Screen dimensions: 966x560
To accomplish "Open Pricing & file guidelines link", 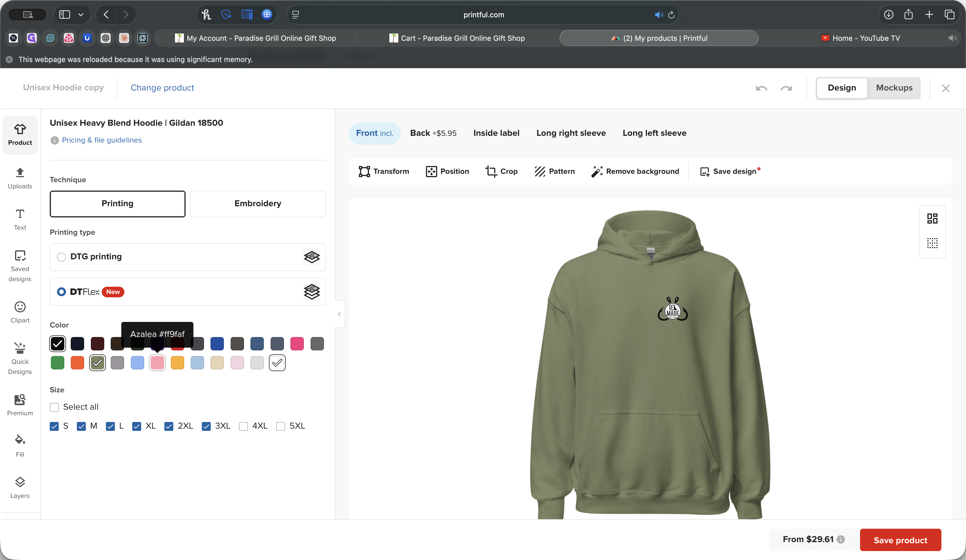I will click(101, 140).
